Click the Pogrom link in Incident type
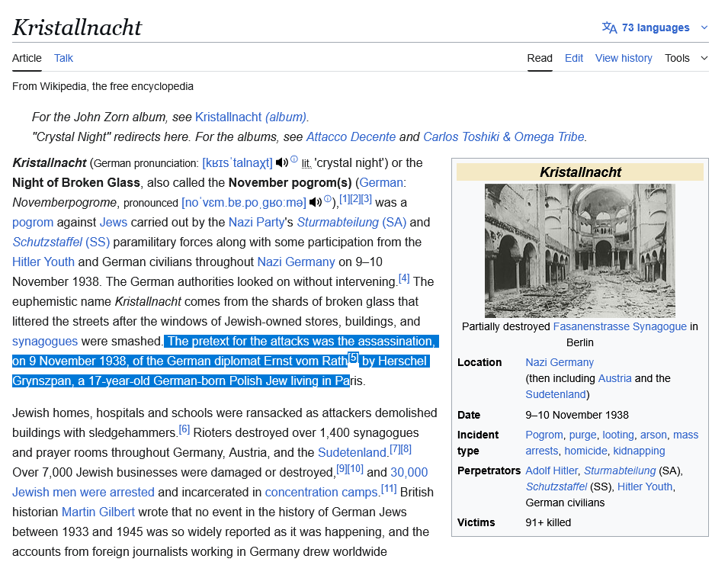 [544, 435]
